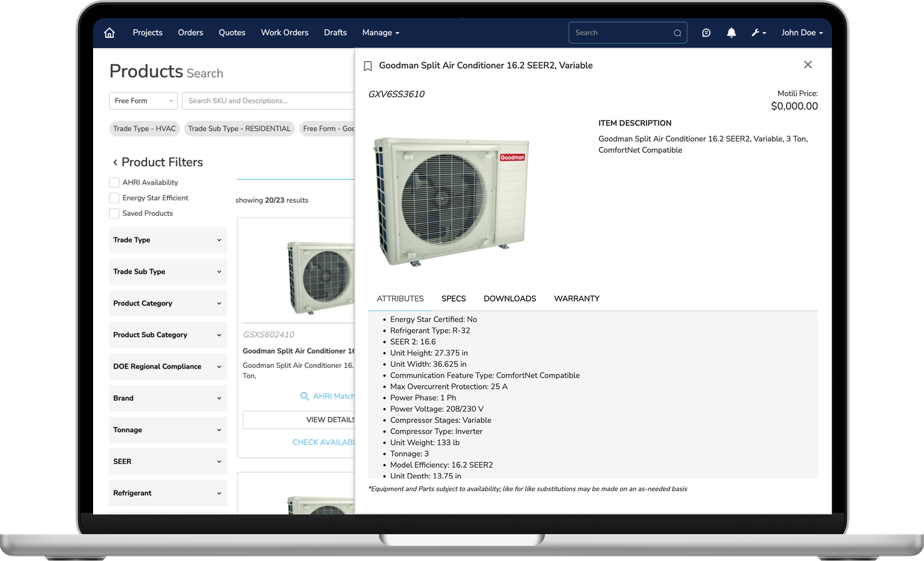This screenshot has width=924, height=561.
Task: Expand DOE Regional Compliance filter
Action: (168, 367)
